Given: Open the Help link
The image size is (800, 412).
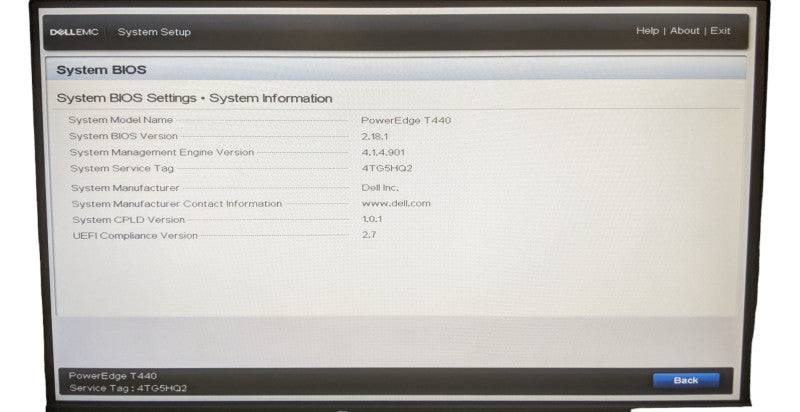Looking at the screenshot, I should [647, 31].
